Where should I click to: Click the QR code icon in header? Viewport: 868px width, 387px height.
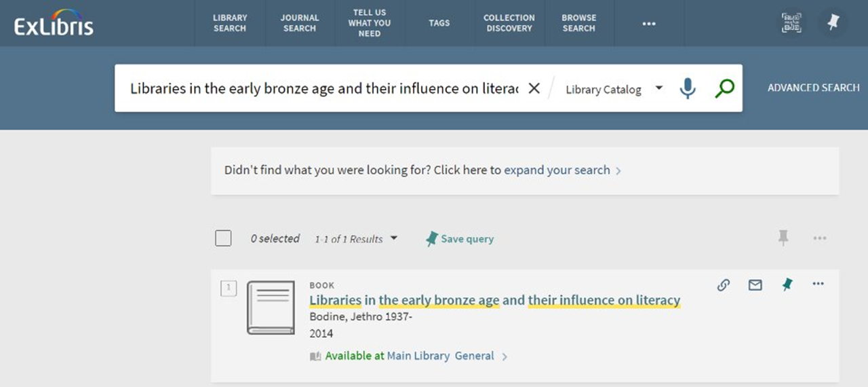(x=791, y=23)
